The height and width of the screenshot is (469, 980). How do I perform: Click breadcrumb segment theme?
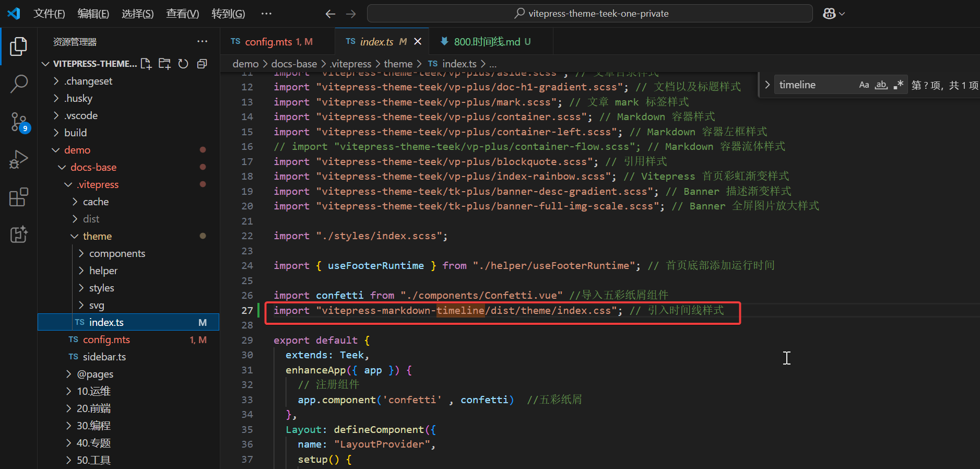pyautogui.click(x=398, y=64)
